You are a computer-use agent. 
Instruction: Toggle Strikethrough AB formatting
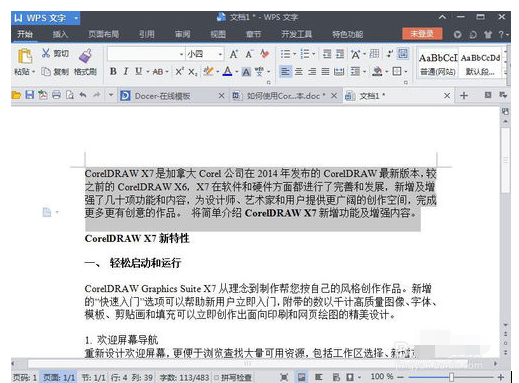158,71
